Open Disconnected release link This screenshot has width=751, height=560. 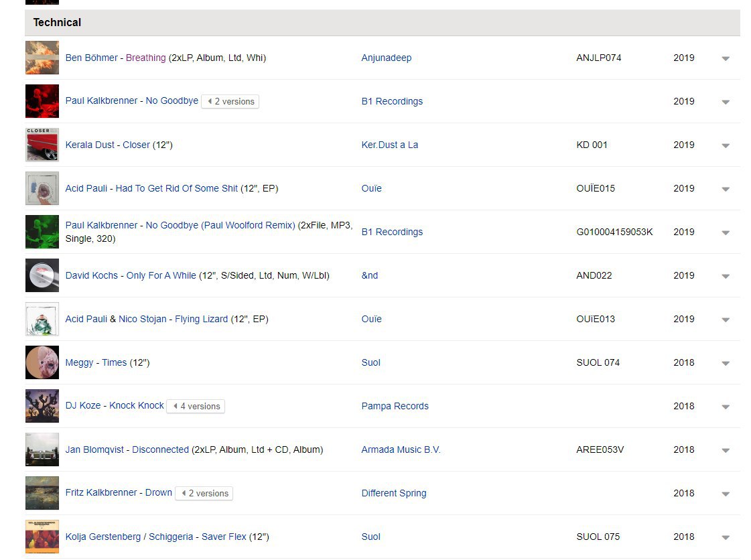pos(160,450)
